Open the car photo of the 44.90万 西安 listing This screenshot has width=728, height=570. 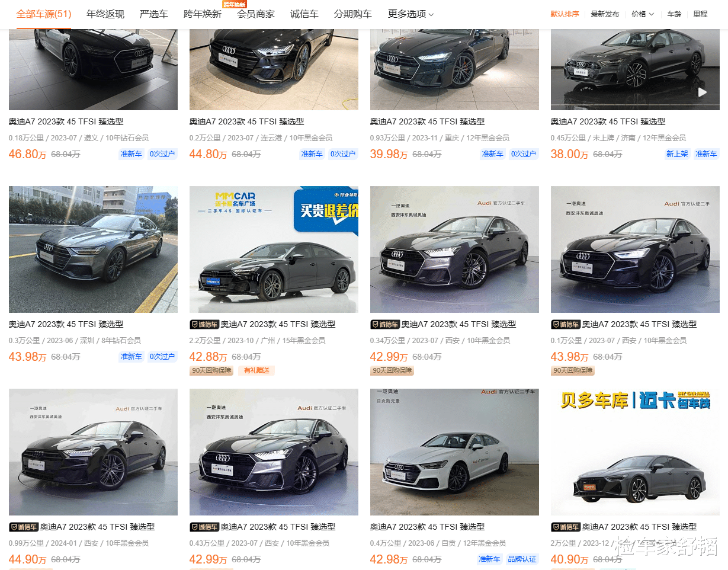(93, 452)
